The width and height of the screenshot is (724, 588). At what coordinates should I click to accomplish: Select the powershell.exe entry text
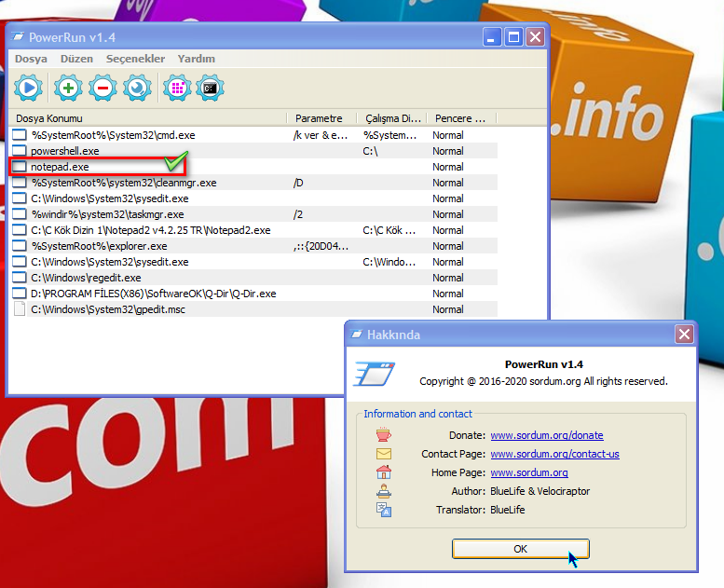[x=64, y=151]
